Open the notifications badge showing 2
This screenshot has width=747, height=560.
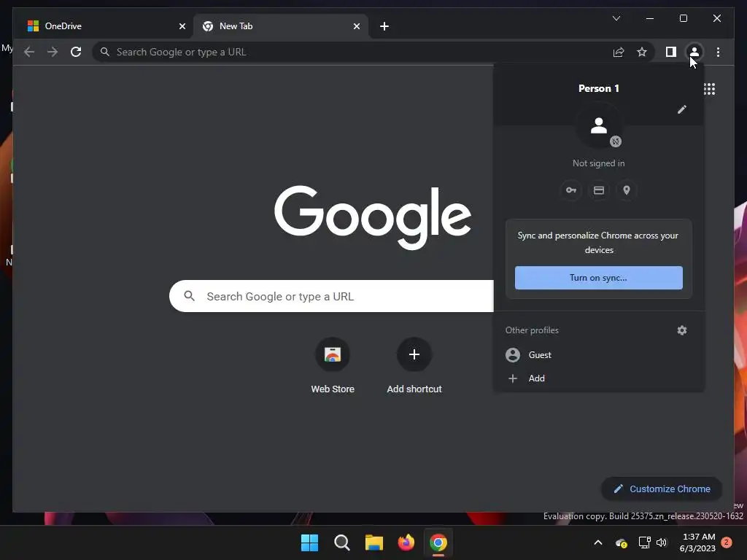click(x=727, y=542)
